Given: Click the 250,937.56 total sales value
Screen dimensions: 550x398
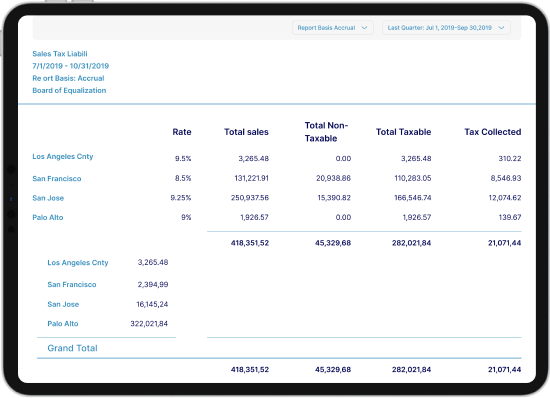Looking at the screenshot, I should pyautogui.click(x=250, y=198).
